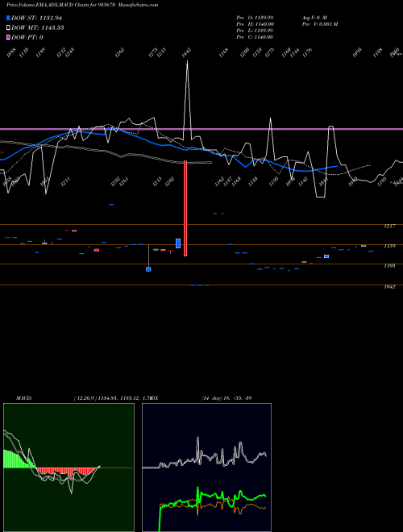Viewport: 403px width, 532px height.
Task: Open the green MACD histogram chart
Action: 69,468
